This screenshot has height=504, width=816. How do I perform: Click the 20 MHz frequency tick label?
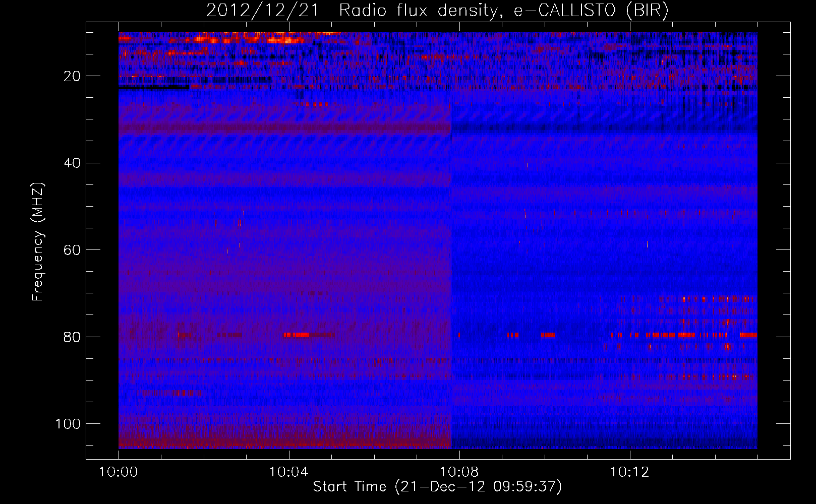73,77
